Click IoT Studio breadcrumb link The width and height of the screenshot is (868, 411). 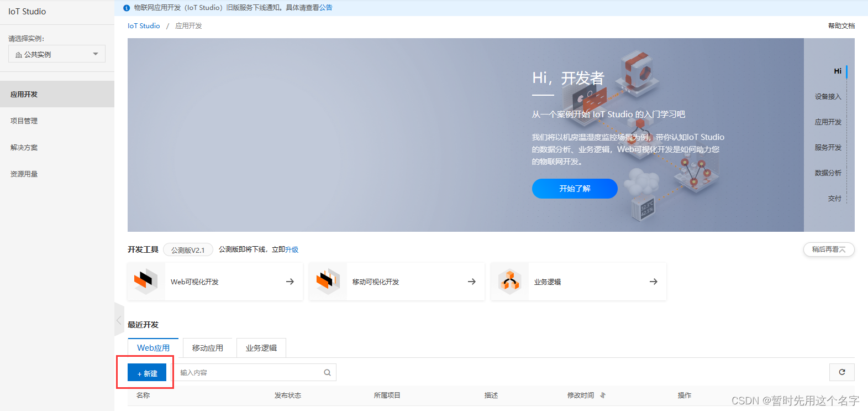(144, 26)
